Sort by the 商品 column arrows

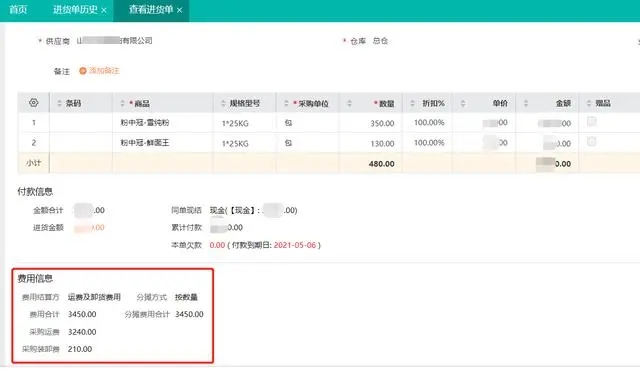[x=122, y=103]
